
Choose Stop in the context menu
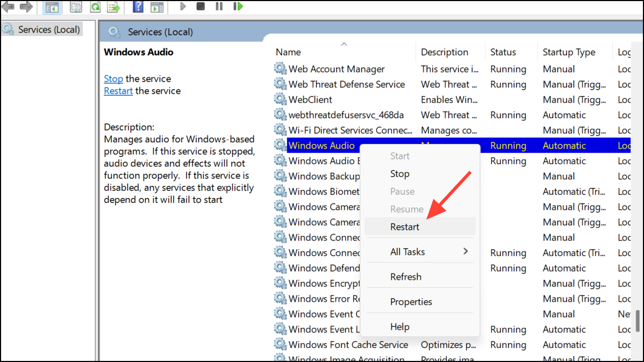[x=399, y=174]
